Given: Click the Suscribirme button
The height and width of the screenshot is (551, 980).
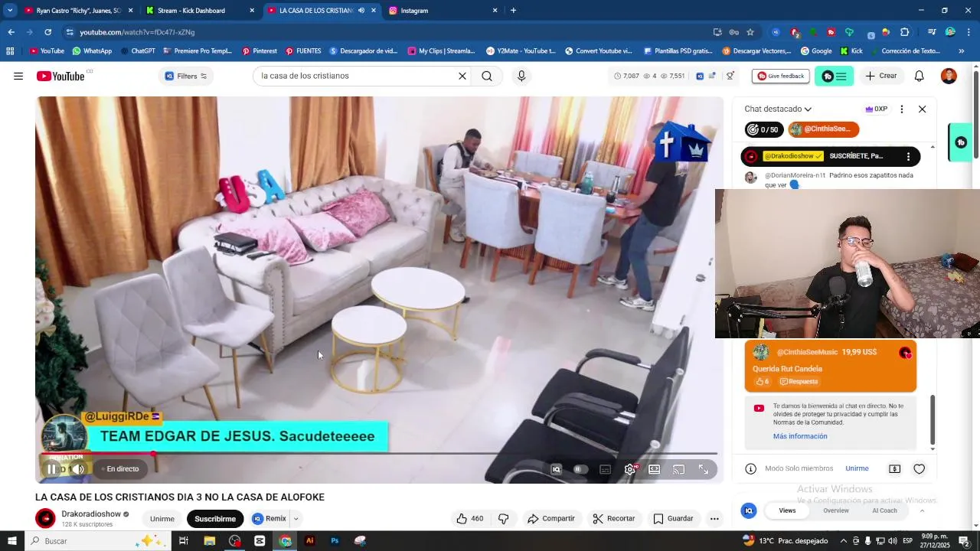Looking at the screenshot, I should point(215,519).
